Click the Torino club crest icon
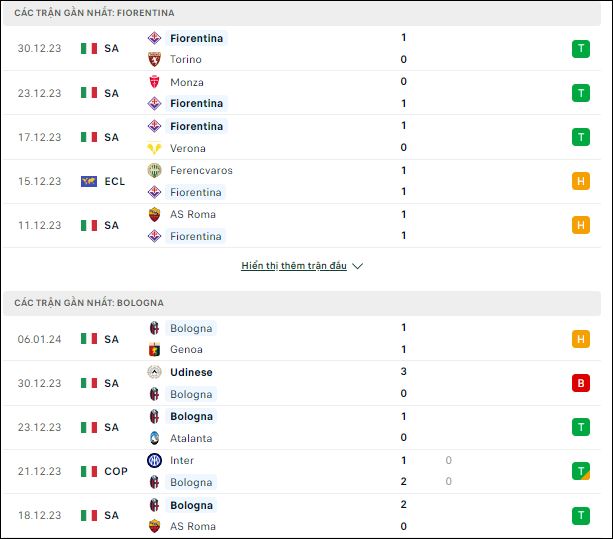The image size is (613, 539). pyautogui.click(x=154, y=59)
